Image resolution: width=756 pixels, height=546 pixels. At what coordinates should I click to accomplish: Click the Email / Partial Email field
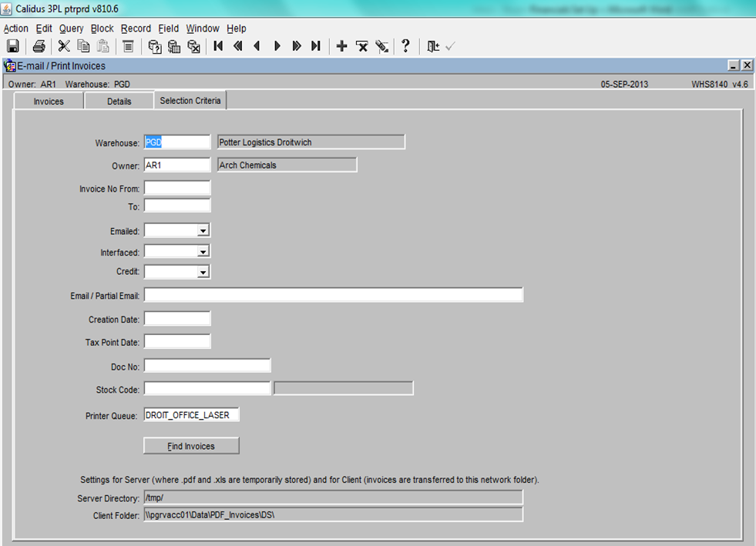click(333, 295)
